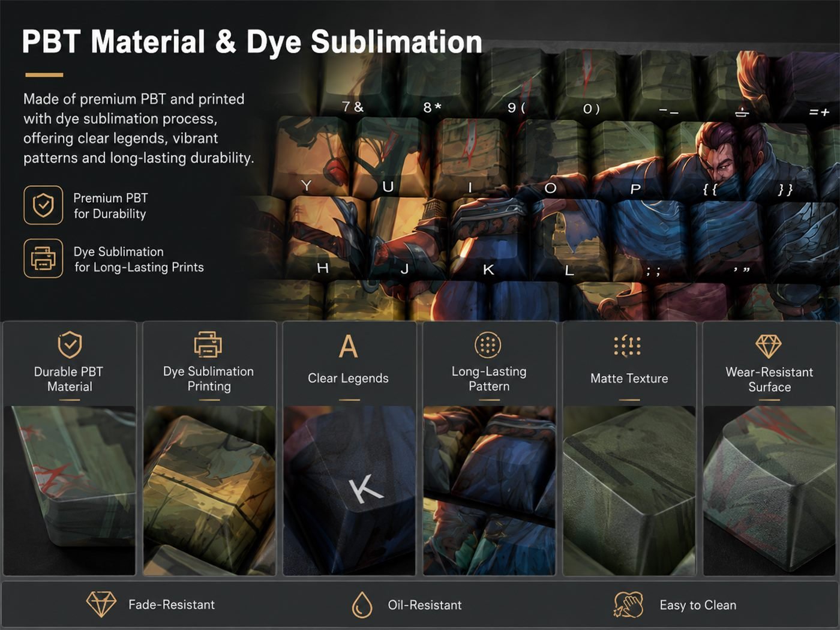
Task: Open the Long-Lasting Pattern keycap photo
Action: pos(489,491)
